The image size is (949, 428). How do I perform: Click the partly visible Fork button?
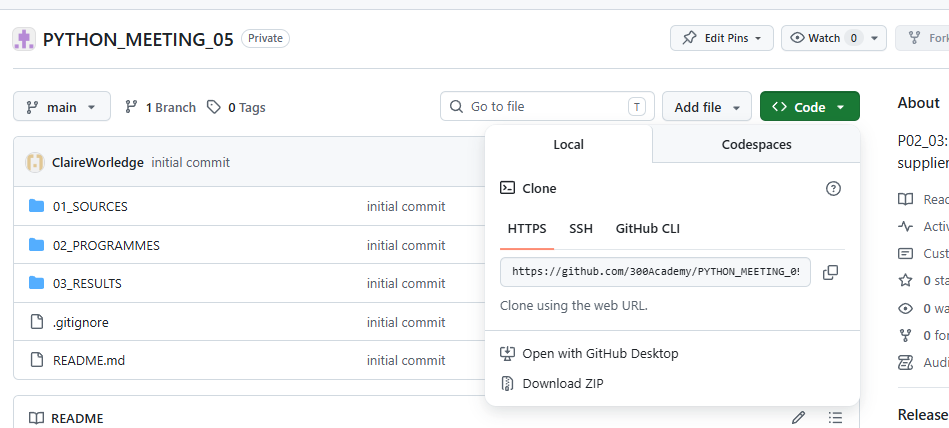click(922, 38)
